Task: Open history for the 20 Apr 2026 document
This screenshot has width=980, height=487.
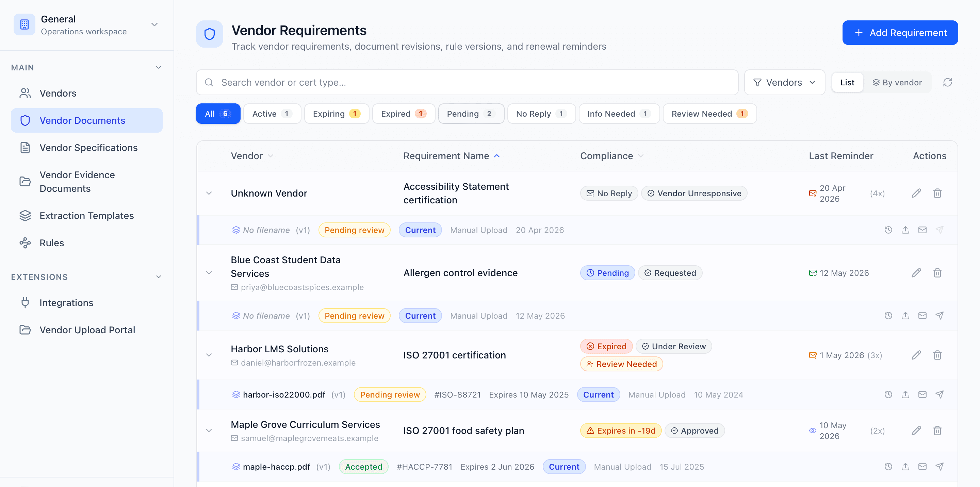Action: 888,230
